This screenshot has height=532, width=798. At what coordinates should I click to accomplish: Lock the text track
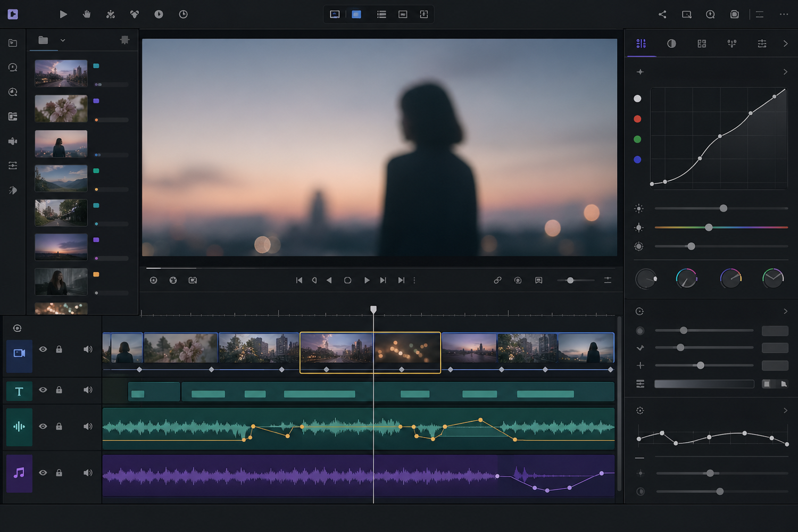(x=59, y=390)
